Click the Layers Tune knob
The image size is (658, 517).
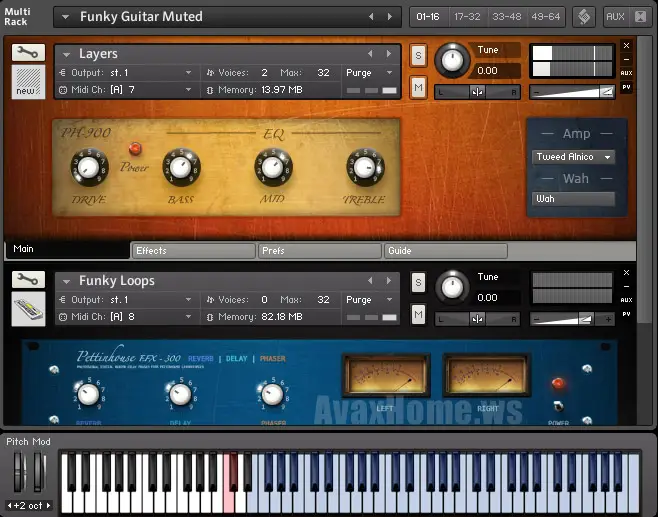[452, 60]
